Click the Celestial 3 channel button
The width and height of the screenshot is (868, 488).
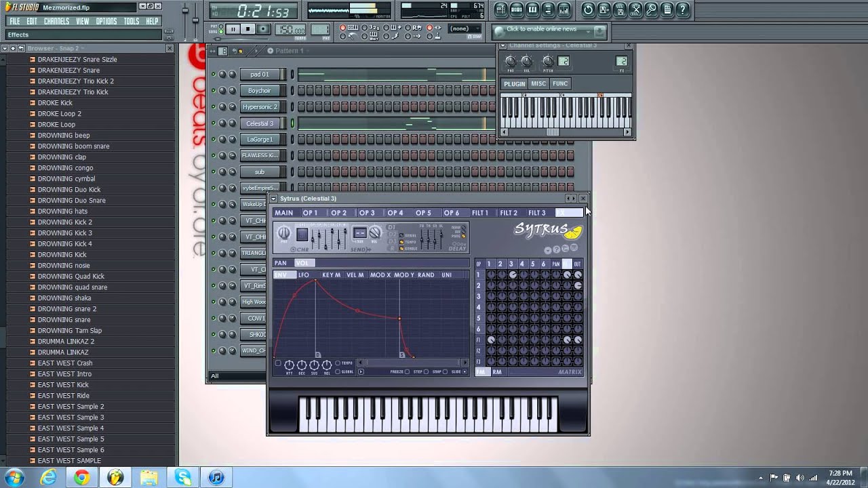(x=260, y=123)
